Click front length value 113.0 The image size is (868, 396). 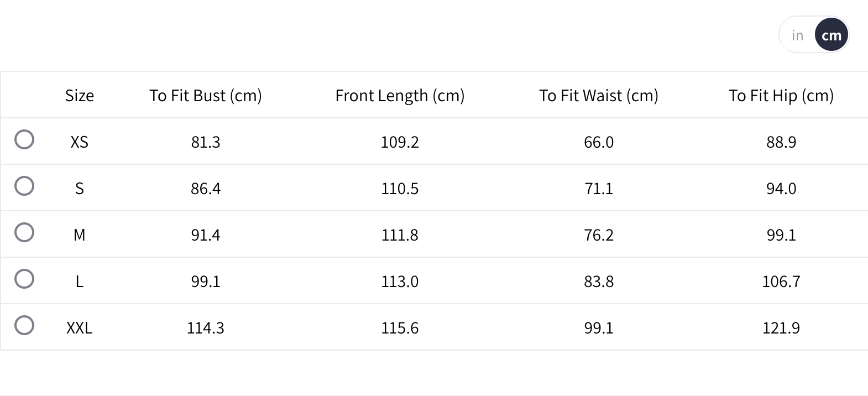[400, 282]
